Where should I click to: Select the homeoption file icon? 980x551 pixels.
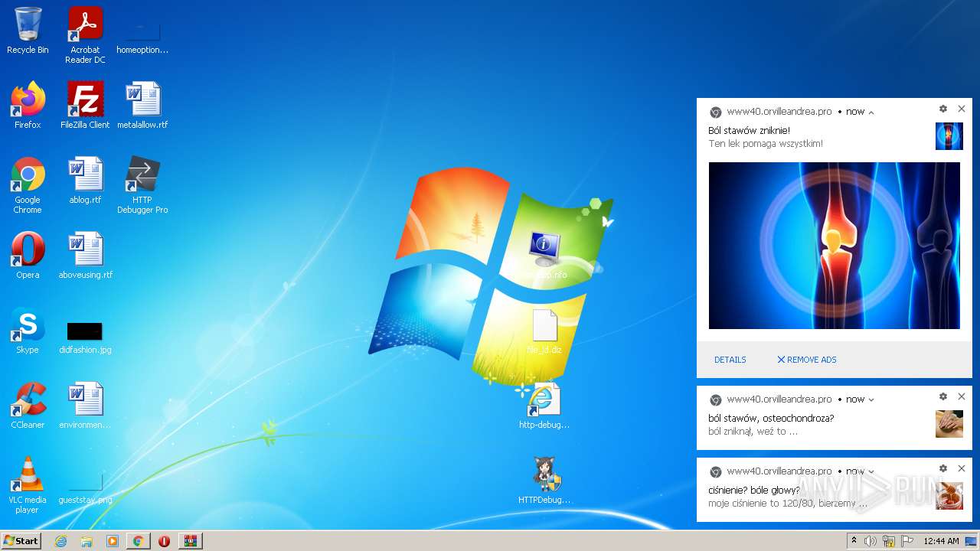tap(142, 31)
